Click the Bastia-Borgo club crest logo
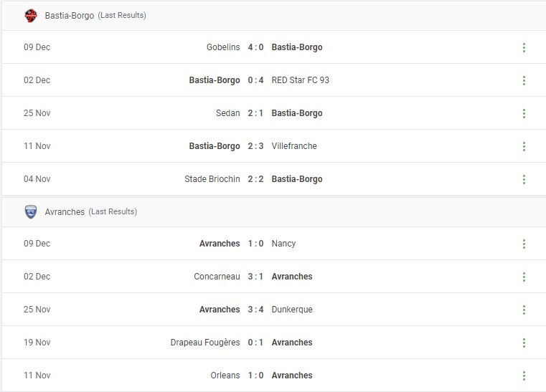 pyautogui.click(x=31, y=16)
